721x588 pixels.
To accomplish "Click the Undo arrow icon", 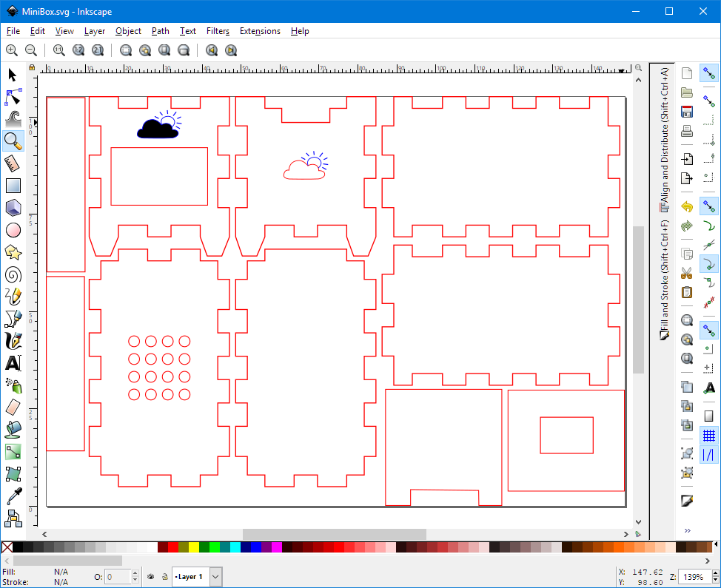I will pyautogui.click(x=687, y=206).
